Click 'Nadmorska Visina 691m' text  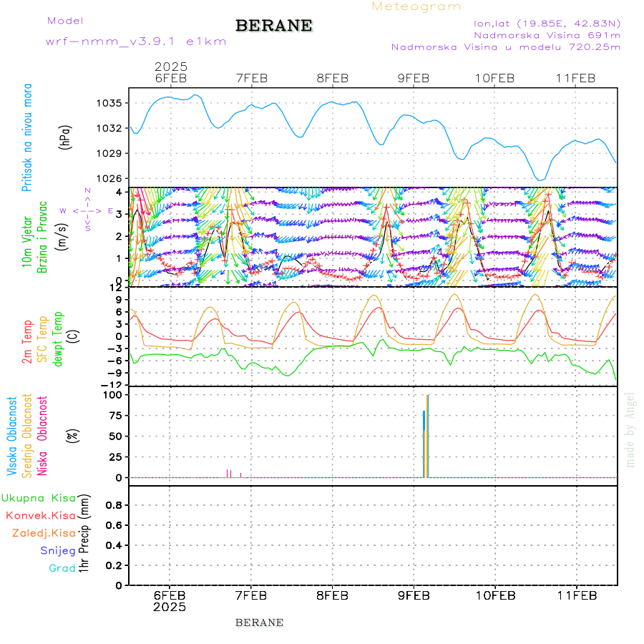tap(547, 35)
